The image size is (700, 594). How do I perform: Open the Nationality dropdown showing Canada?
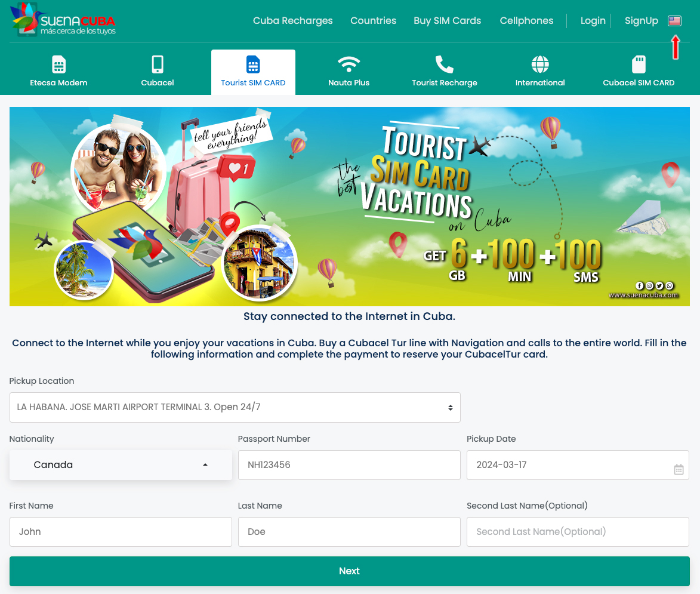click(x=121, y=465)
